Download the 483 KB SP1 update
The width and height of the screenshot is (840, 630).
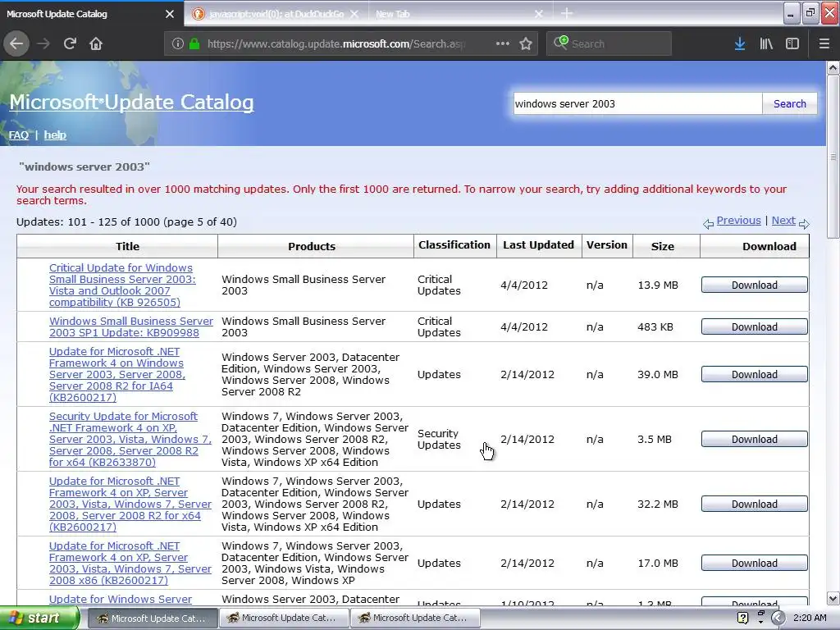click(755, 326)
